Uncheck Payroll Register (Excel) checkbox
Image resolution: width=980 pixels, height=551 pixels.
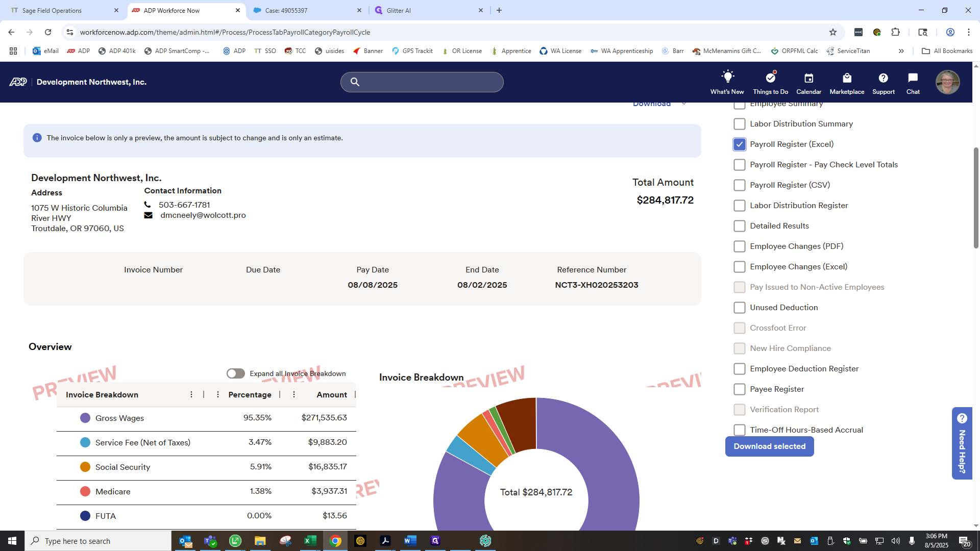(739, 144)
